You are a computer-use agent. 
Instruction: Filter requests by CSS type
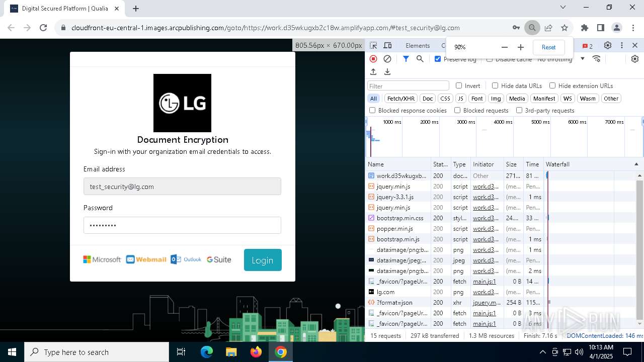[x=445, y=99]
